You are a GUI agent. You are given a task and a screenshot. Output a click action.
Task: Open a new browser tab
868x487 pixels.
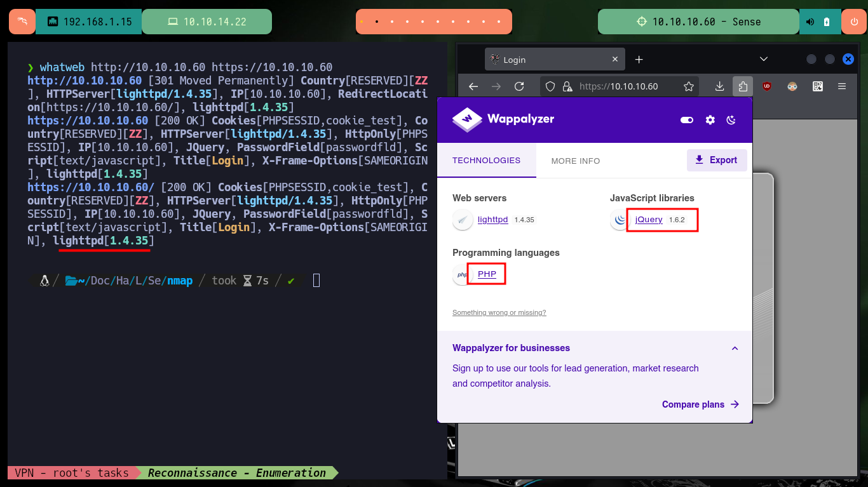pyautogui.click(x=639, y=60)
